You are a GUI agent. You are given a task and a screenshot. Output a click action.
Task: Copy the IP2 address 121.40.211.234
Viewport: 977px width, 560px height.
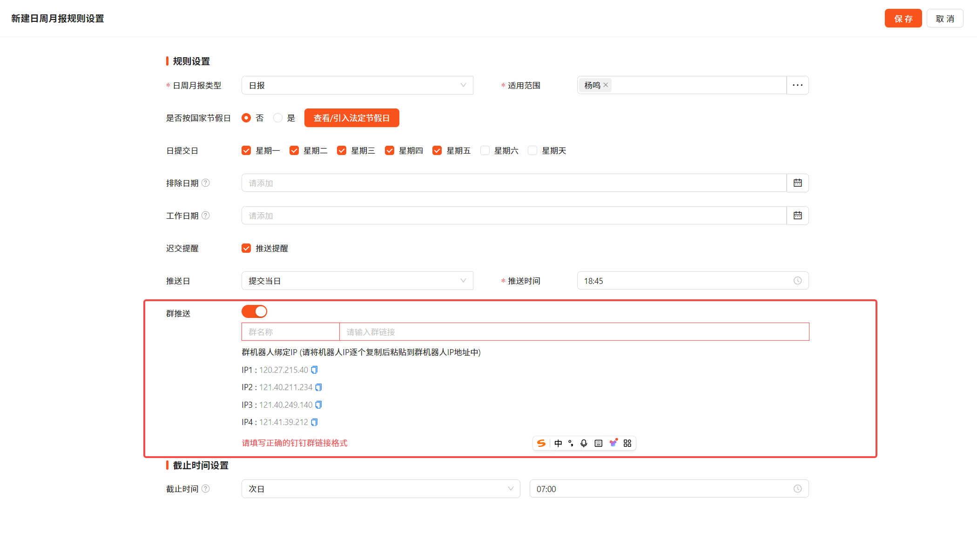click(x=318, y=387)
